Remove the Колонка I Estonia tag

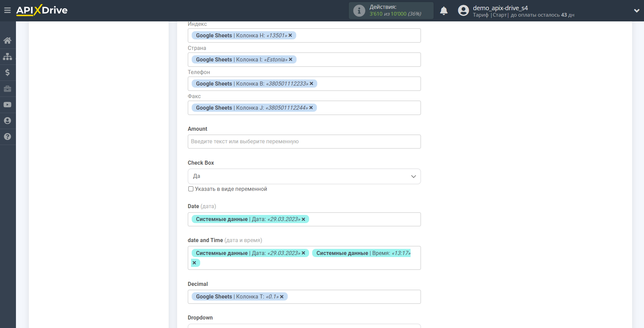tap(290, 59)
